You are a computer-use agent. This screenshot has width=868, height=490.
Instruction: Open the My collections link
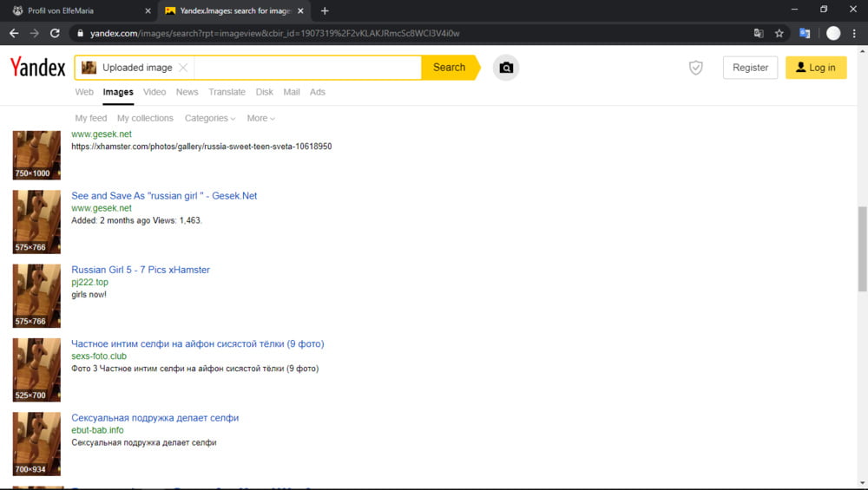145,118
